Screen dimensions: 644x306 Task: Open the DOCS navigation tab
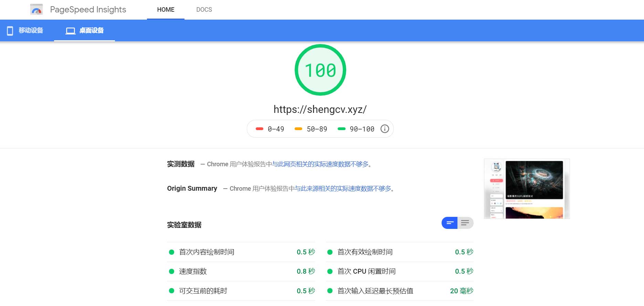pyautogui.click(x=204, y=10)
